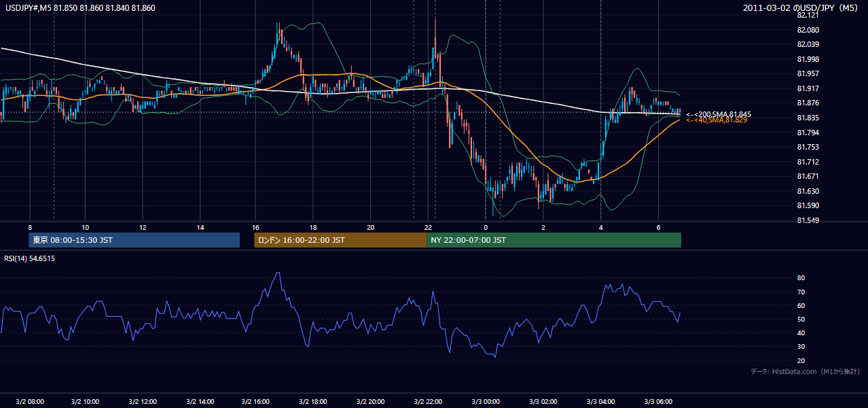Click the 3/2 22:00 date label

click(x=428, y=402)
